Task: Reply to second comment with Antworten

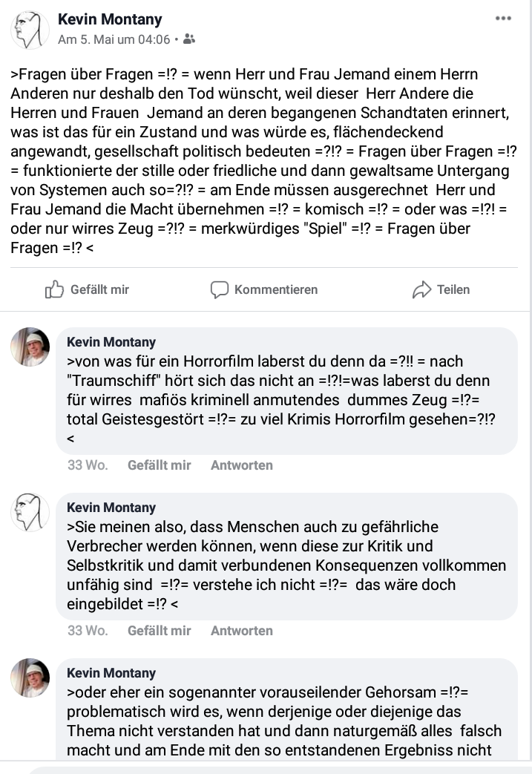Action: pos(242,630)
